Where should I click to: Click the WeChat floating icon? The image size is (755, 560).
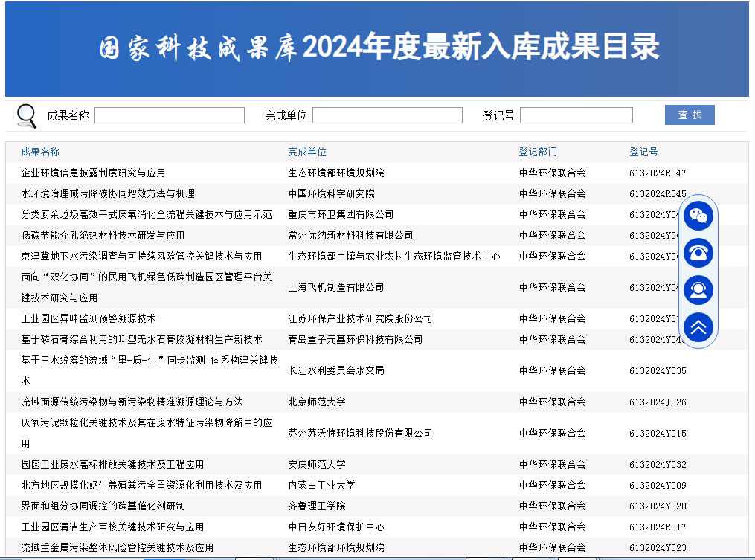[698, 216]
